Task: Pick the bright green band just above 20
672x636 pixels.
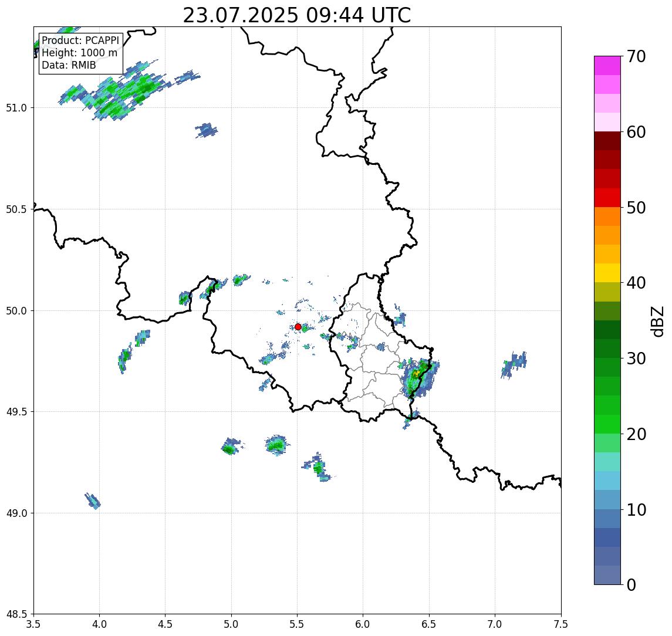Action: point(607,424)
